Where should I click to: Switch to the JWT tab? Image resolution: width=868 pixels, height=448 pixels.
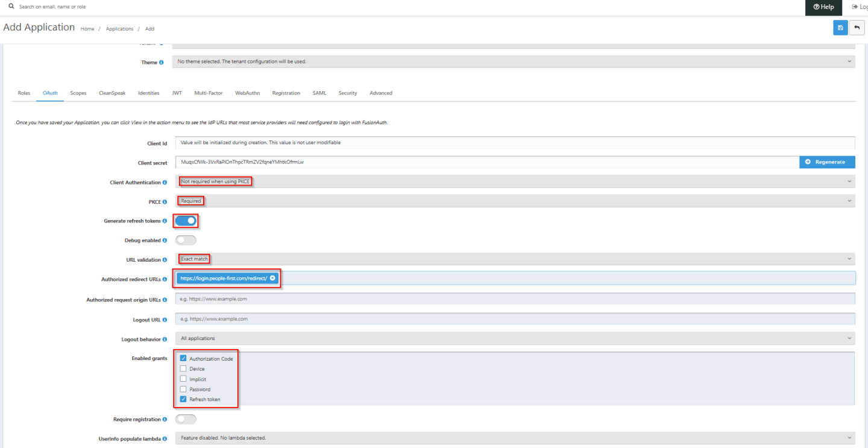(x=177, y=93)
